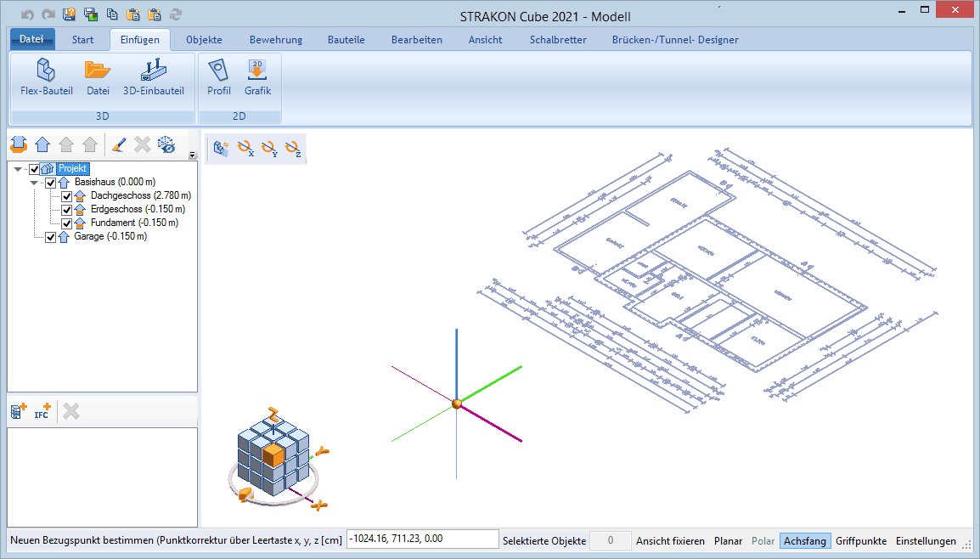The height and width of the screenshot is (559, 980).
Task: Click the save icon with question mark
Action: 70,14
